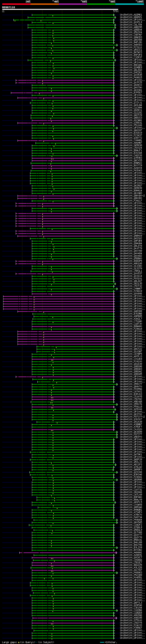
Task: Click hit label UniRef100_Q63699
Action: click(131, 432)
